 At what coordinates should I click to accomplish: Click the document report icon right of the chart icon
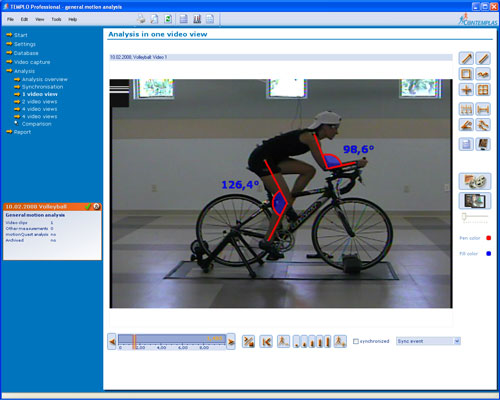[210, 19]
